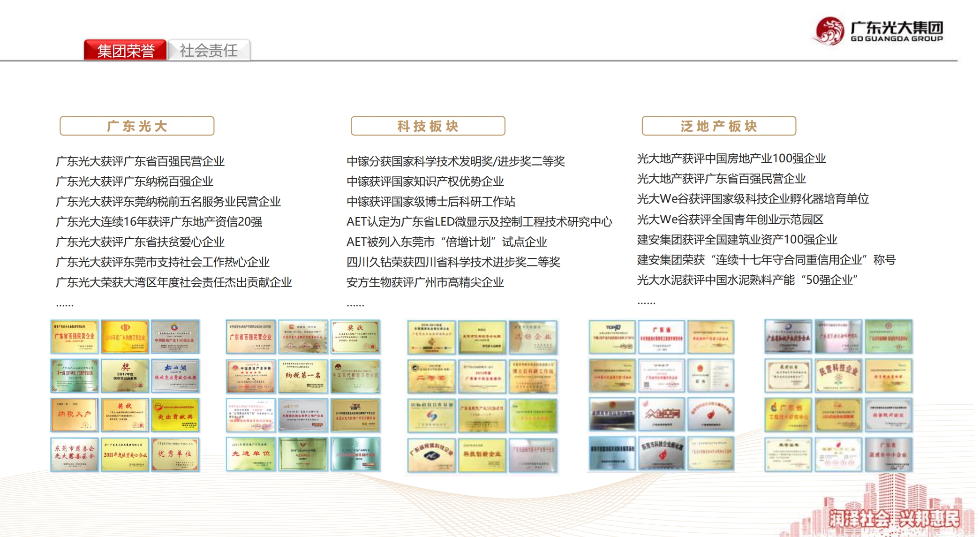The width and height of the screenshot is (980, 537).
Task: Open the 纳税大户 plaque image
Action: pyautogui.click(x=75, y=415)
